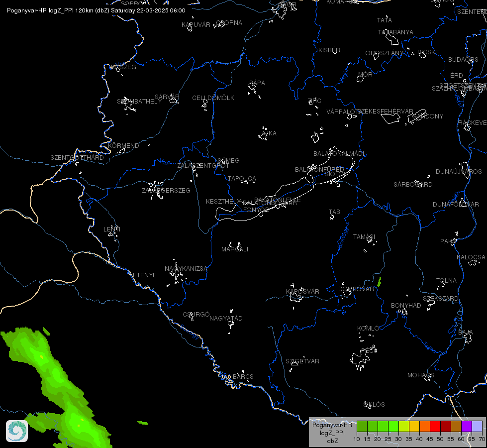Select the 55–60 dBZ brown legend swatch
This screenshot has width=487, height=448.
click(x=456, y=426)
